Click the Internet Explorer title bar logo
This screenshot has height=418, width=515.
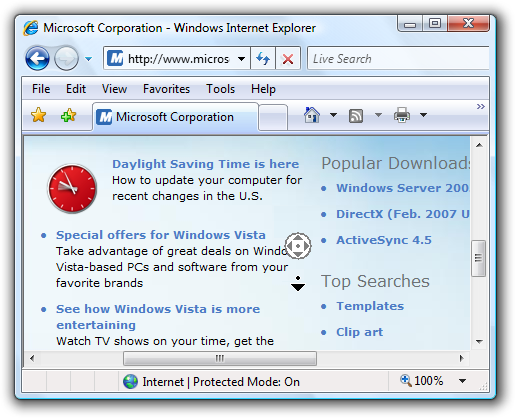[31, 28]
